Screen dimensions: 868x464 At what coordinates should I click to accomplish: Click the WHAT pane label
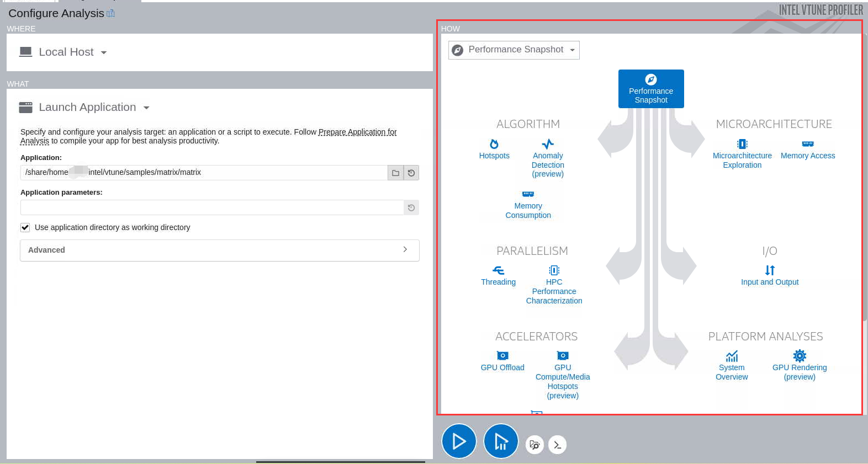click(18, 84)
